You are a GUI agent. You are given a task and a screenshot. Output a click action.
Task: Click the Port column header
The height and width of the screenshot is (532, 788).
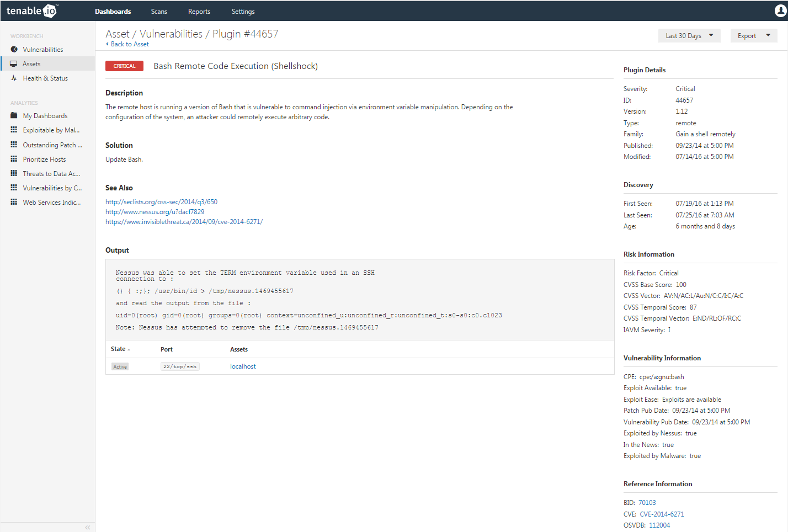click(167, 349)
